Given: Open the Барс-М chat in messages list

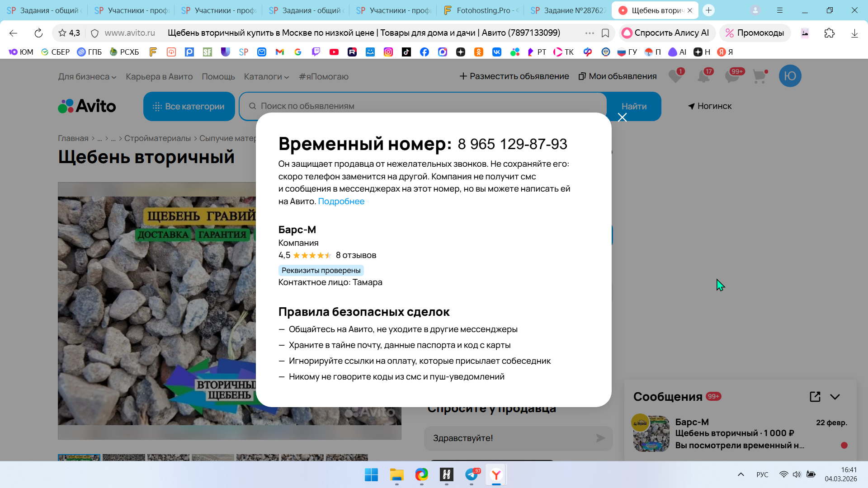Looking at the screenshot, I should [740, 434].
